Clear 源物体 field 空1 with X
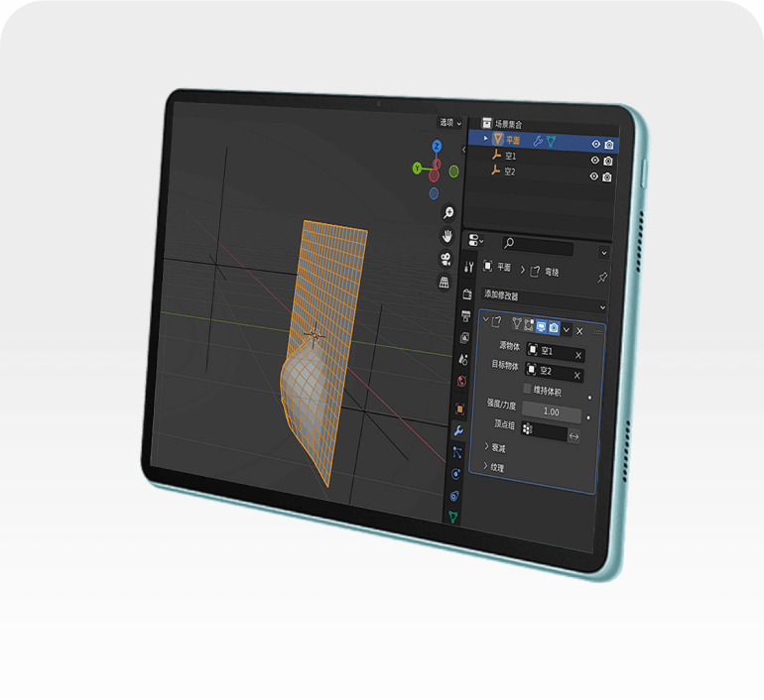The image size is (764, 700). point(578,355)
